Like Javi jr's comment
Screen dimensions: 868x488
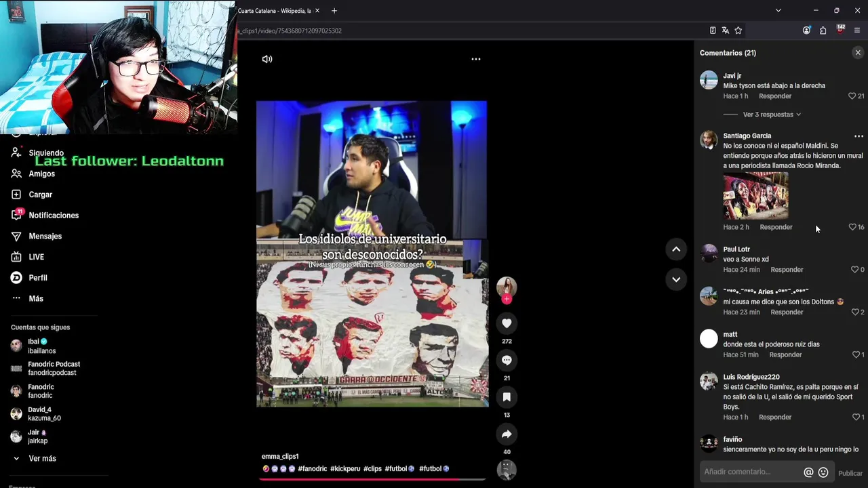pyautogui.click(x=852, y=96)
